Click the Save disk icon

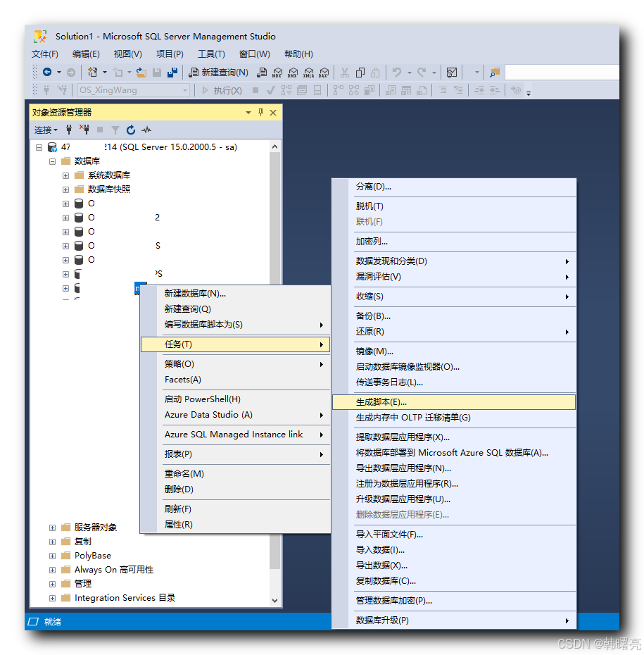pyautogui.click(x=157, y=73)
